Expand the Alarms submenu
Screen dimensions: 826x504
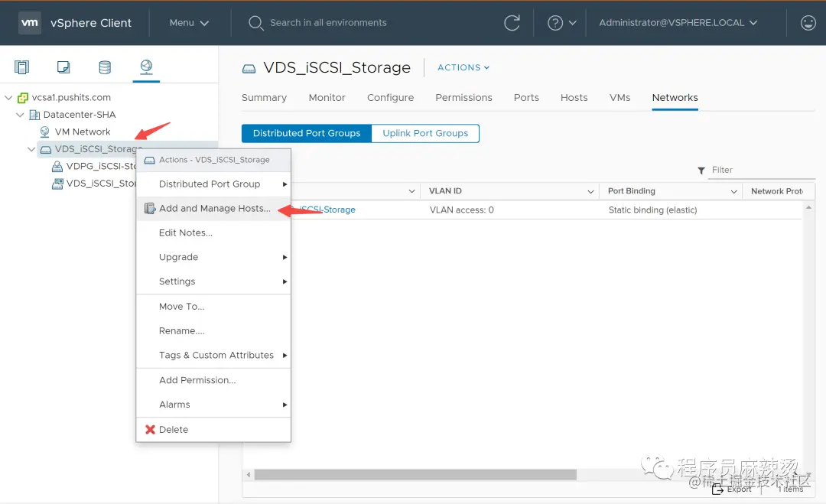[213, 405]
